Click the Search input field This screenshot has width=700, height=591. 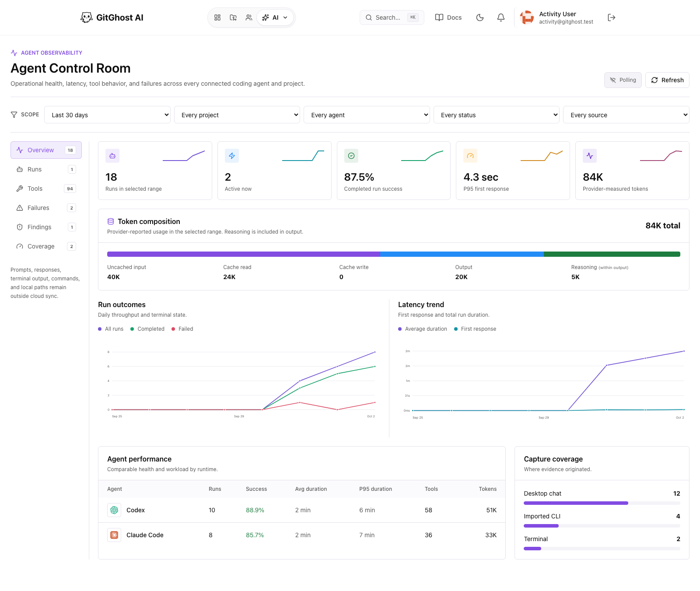[392, 17]
